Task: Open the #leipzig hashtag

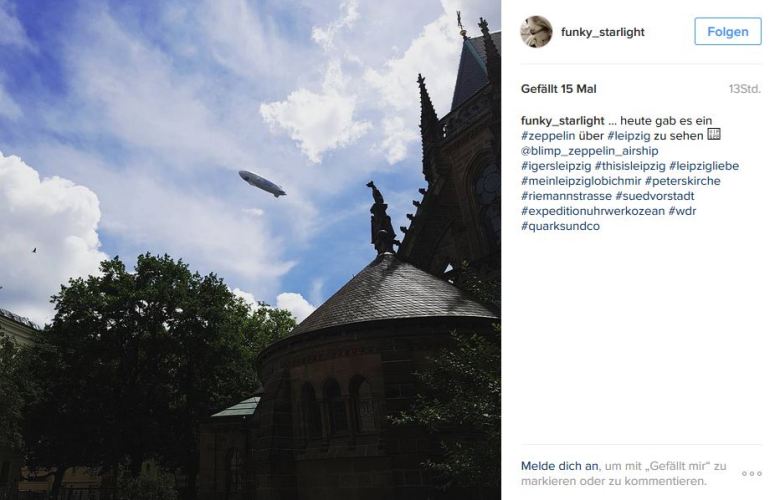Action: pyautogui.click(x=629, y=136)
